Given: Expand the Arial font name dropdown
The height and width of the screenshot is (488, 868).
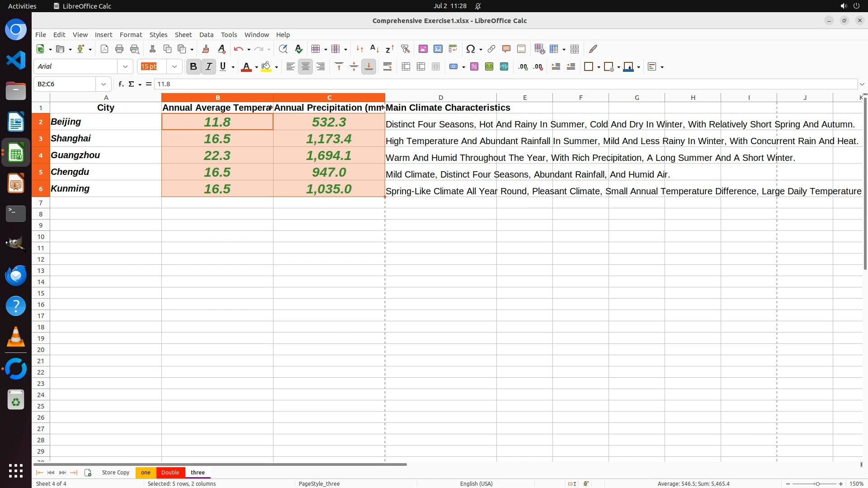Looking at the screenshot, I should (125, 67).
